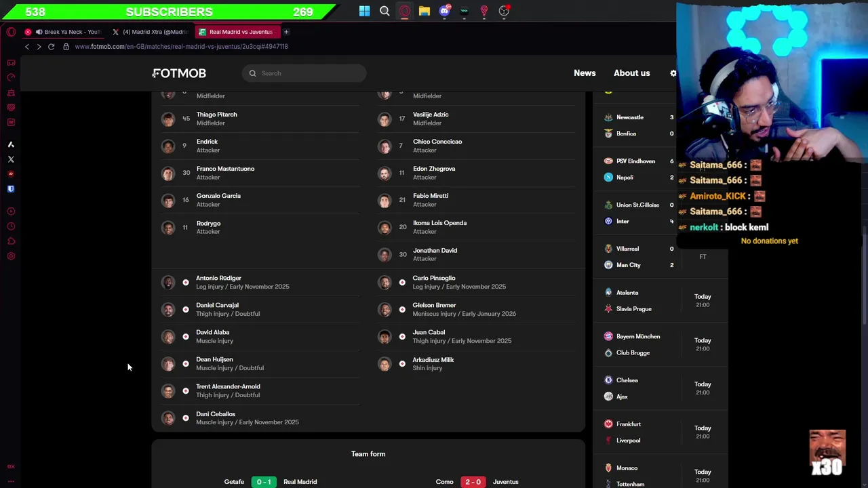Open Villarreal vs Man City match
Viewport: 868px width, 488px height.
click(660, 257)
